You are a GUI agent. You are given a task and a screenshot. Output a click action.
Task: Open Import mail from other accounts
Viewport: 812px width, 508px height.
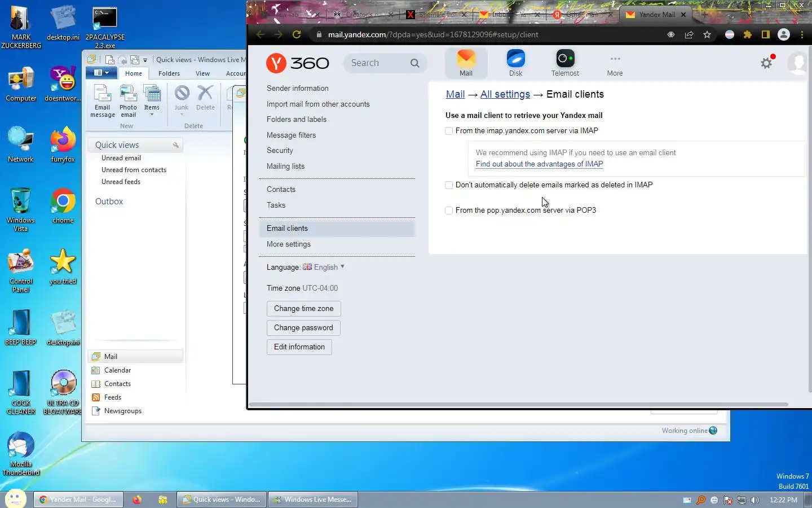[x=318, y=104]
